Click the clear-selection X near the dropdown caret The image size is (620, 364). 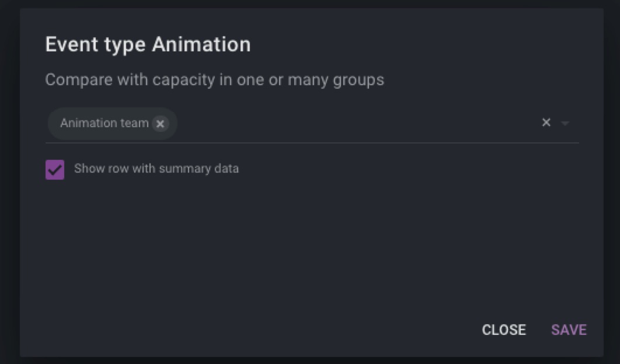[546, 123]
